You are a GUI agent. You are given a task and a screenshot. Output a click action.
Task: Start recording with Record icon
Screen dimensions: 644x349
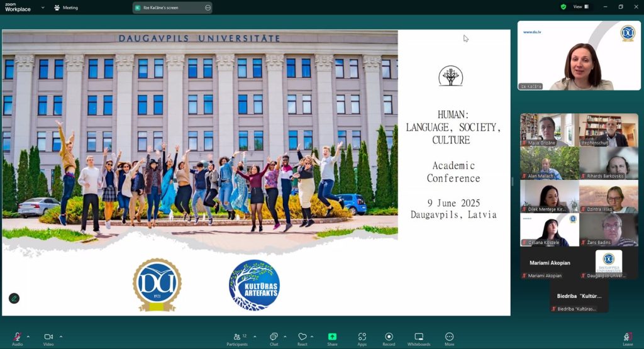tap(389, 339)
